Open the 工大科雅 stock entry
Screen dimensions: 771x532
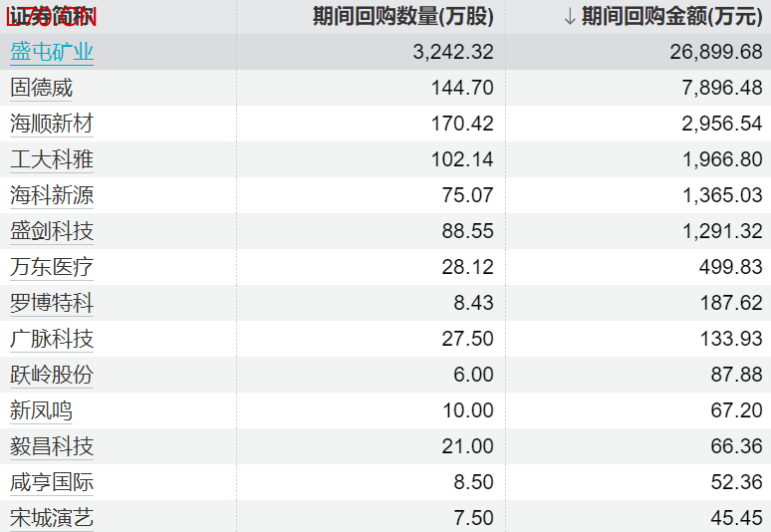pos(52,159)
